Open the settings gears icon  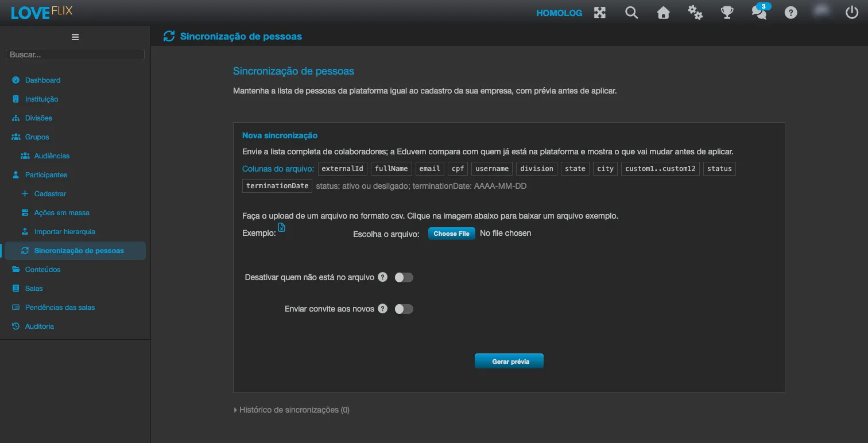(x=695, y=13)
